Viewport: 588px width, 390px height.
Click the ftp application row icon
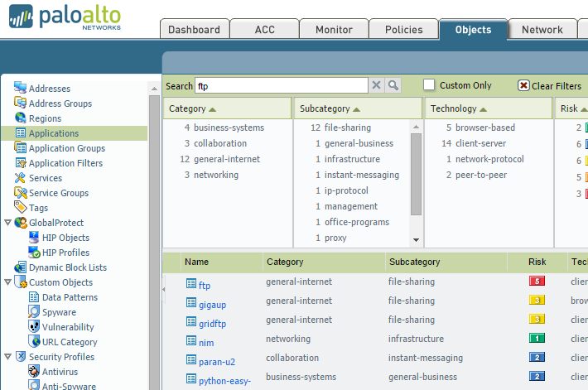pos(191,283)
